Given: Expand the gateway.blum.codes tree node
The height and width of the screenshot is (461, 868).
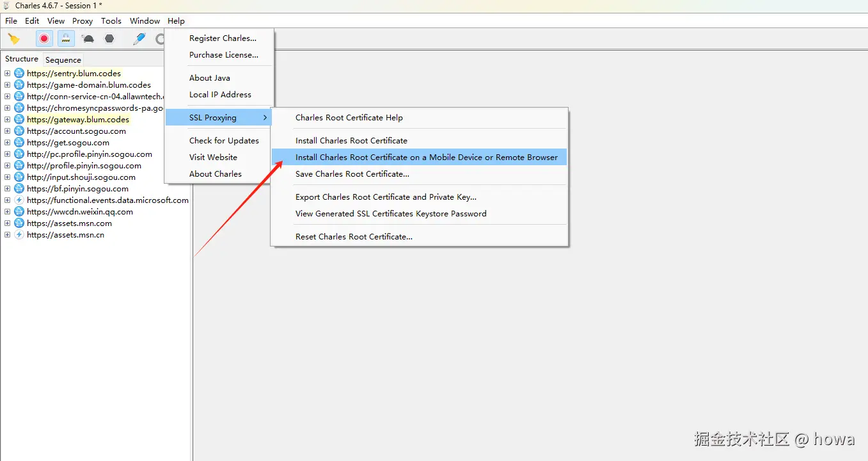Looking at the screenshot, I should pos(7,120).
